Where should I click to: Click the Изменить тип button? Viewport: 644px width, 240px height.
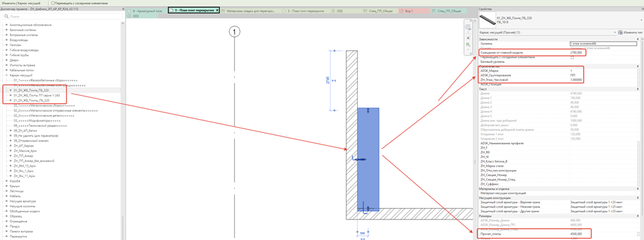[628, 32]
